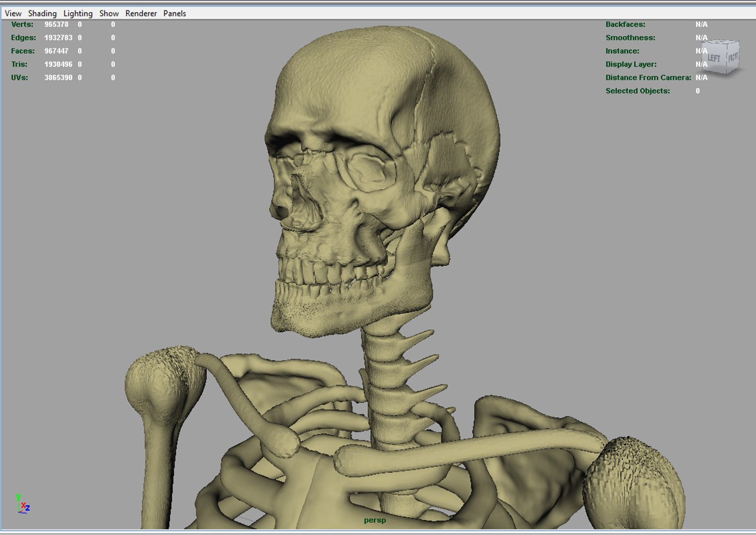The height and width of the screenshot is (535, 756).
Task: Click the Selected Objects: label
Action: [x=638, y=91]
